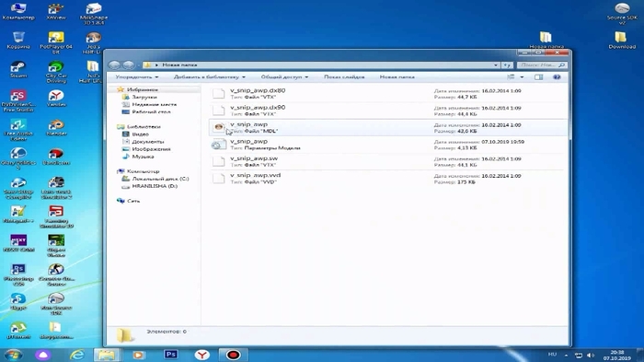Go back with the explorer Back arrow
Image resolution: width=644 pixels, height=362 pixels.
(x=114, y=65)
